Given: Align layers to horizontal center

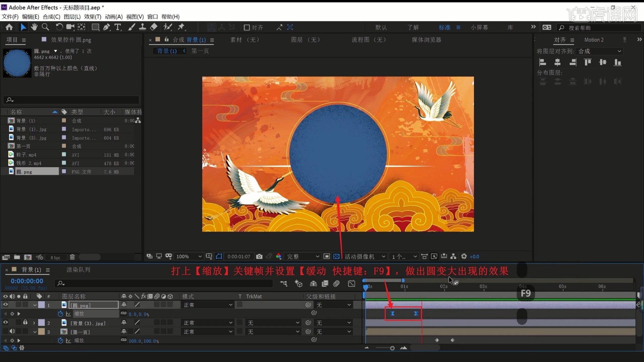Looking at the screenshot, I should coord(557,62).
